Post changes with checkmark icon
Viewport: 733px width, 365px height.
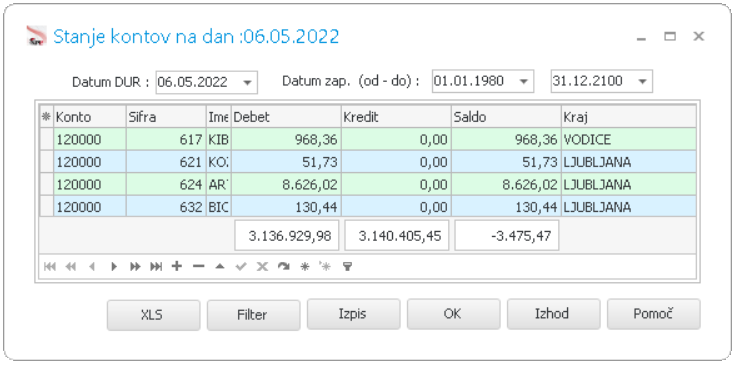click(x=241, y=267)
